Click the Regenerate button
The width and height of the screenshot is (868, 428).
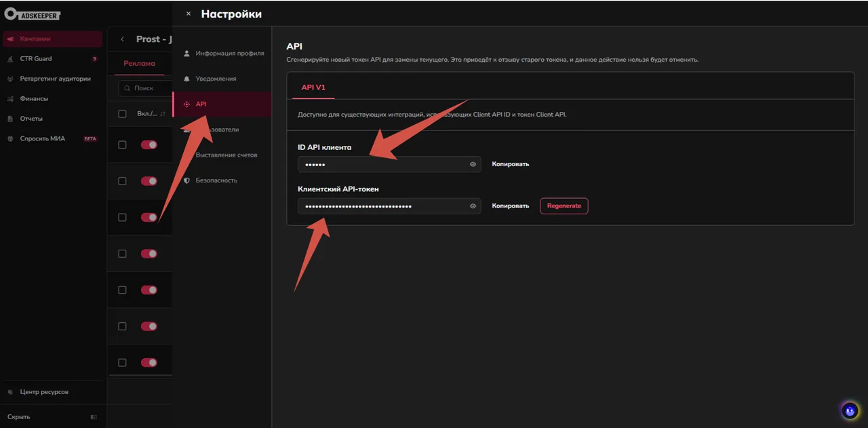click(564, 206)
